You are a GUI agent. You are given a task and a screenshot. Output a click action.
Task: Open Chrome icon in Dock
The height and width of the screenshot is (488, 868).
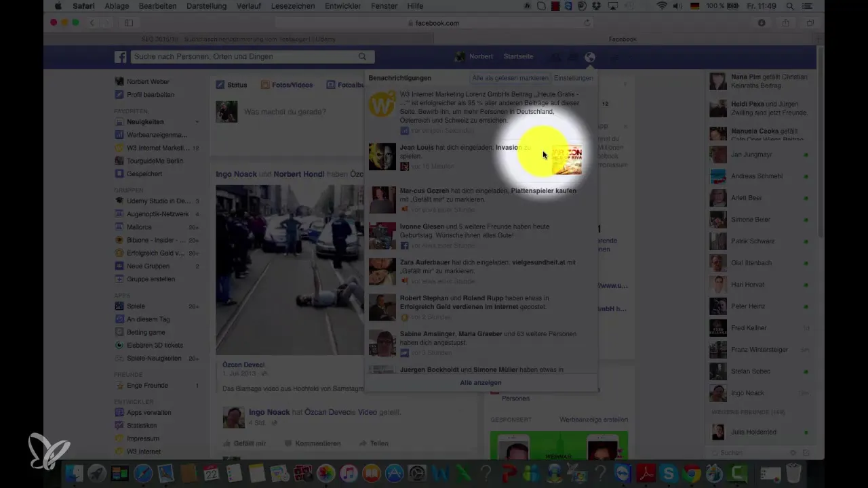(691, 473)
